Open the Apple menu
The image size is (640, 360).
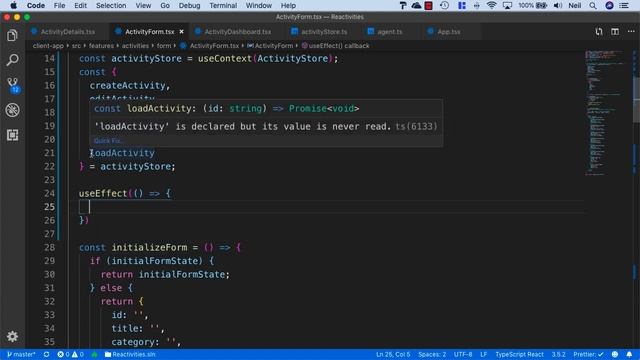(13, 5)
